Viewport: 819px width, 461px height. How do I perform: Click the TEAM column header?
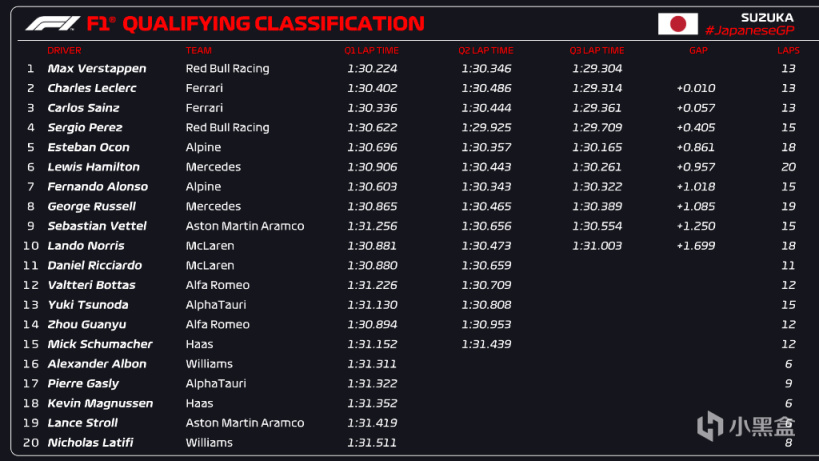click(x=198, y=50)
